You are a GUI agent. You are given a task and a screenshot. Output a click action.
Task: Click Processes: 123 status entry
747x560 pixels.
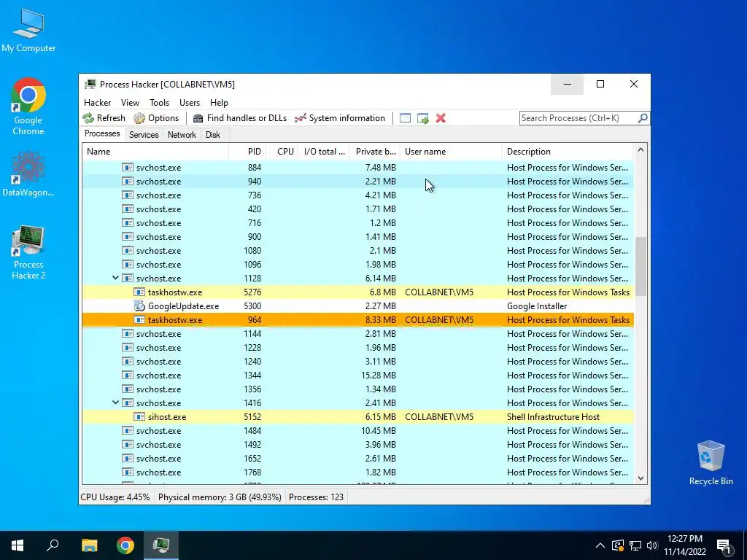(x=316, y=497)
